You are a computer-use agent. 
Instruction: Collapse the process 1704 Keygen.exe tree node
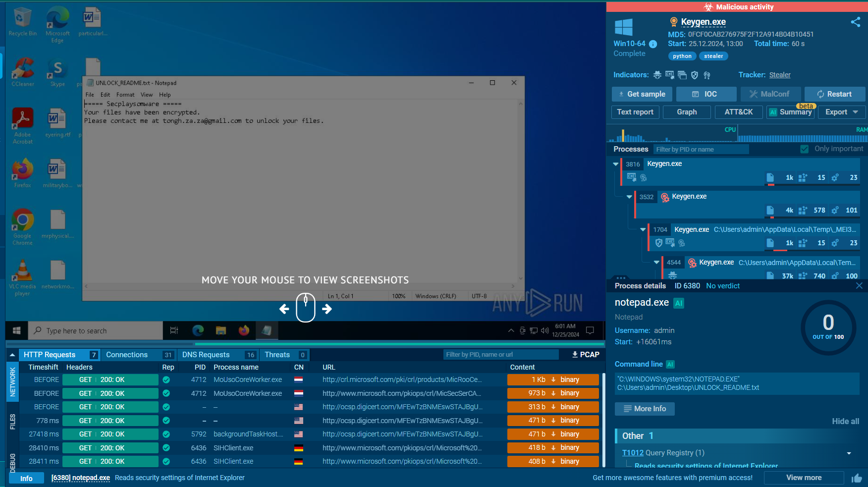[x=643, y=229]
